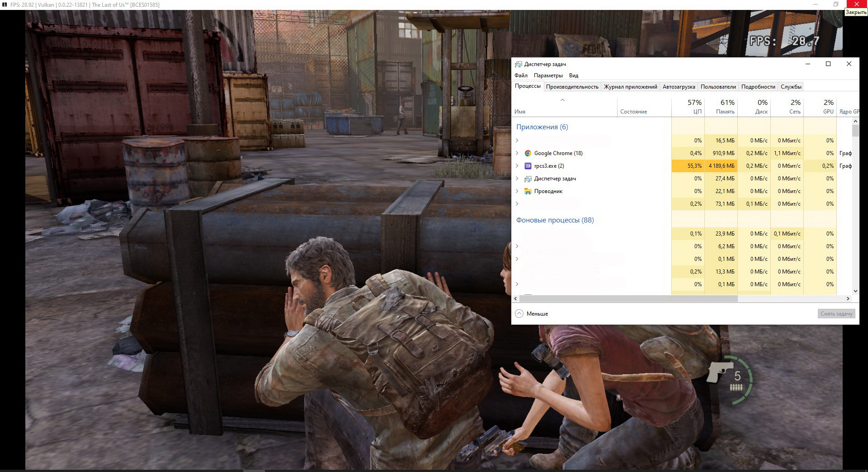Expand the unnamed app row using 16,5 МБ
Viewport: 868px width, 472px height.
click(x=517, y=141)
